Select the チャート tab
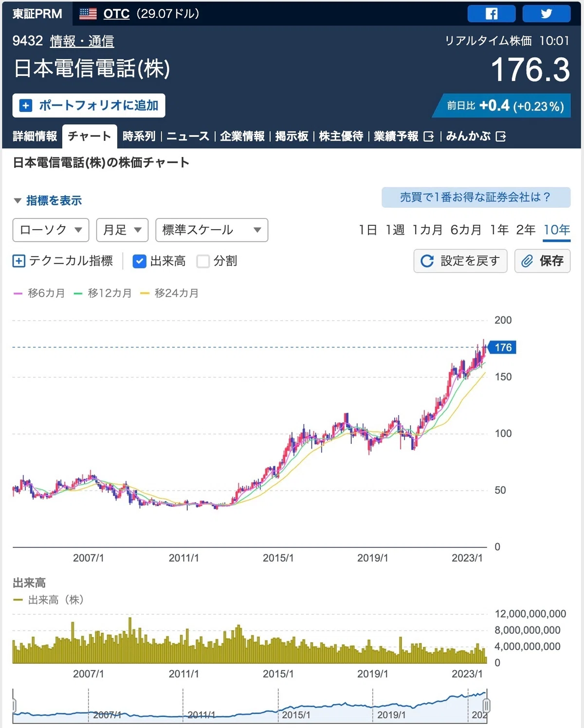 90,136
